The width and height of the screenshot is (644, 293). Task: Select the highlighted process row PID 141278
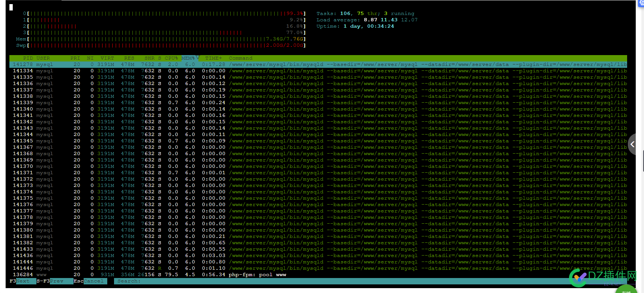click(x=318, y=64)
